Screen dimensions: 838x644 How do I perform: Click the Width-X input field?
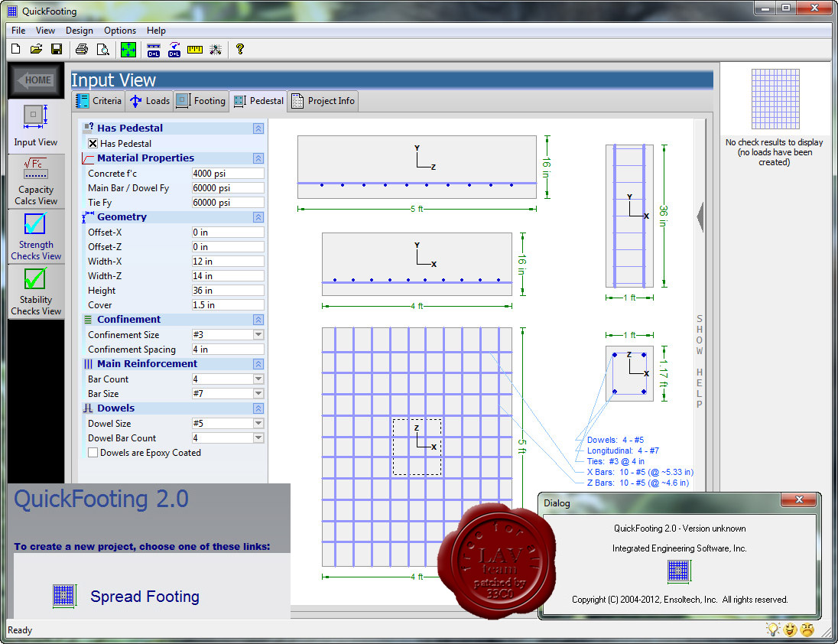click(228, 262)
